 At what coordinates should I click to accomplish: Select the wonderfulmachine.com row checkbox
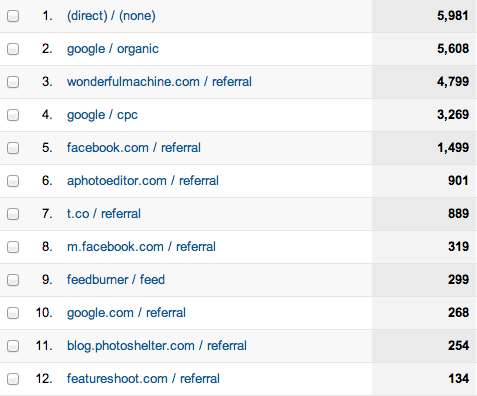13,82
